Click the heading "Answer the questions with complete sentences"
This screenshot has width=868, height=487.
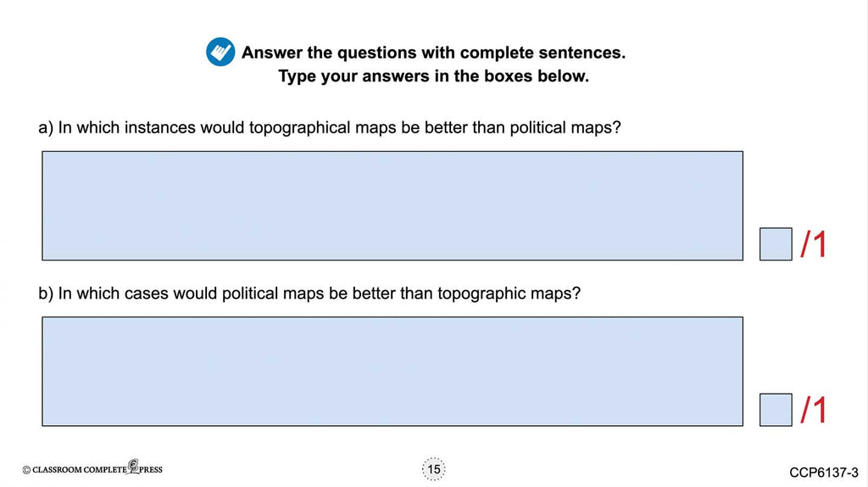433,53
